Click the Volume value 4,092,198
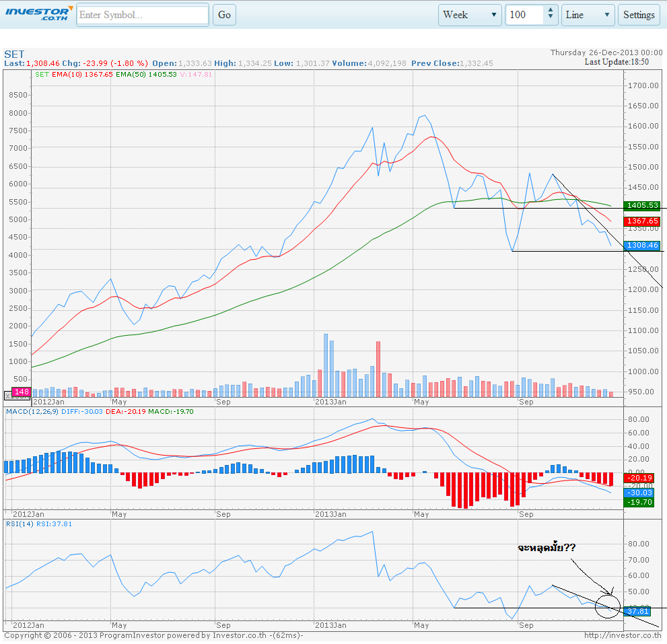Image resolution: width=667 pixels, height=644 pixels. pyautogui.click(x=387, y=63)
